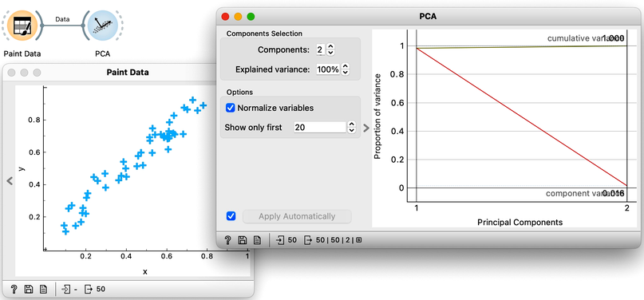Open help icon in PCA status bar
Viewport: 644px width, 300px height.
point(227,240)
